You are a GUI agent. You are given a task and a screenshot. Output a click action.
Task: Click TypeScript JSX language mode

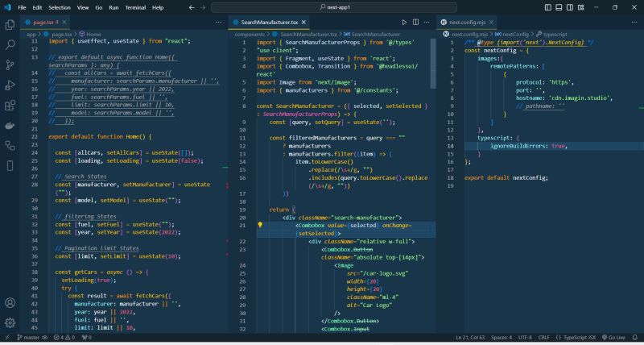click(x=576, y=338)
